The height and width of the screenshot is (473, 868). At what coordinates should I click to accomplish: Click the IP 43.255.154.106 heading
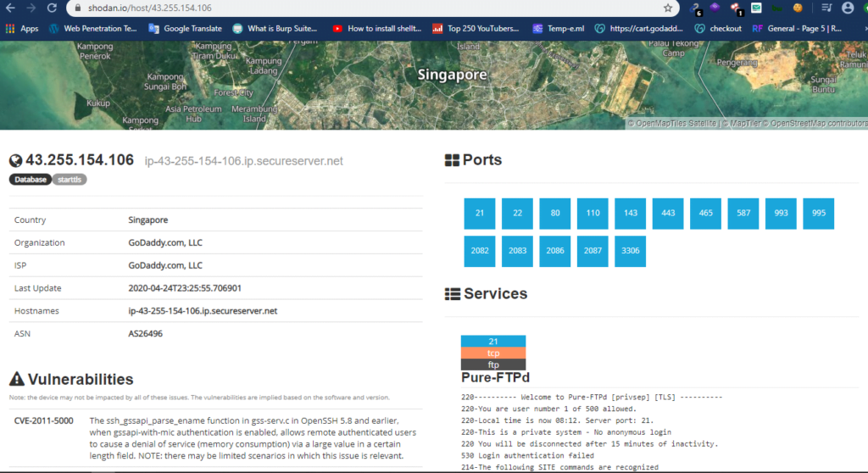(80, 160)
